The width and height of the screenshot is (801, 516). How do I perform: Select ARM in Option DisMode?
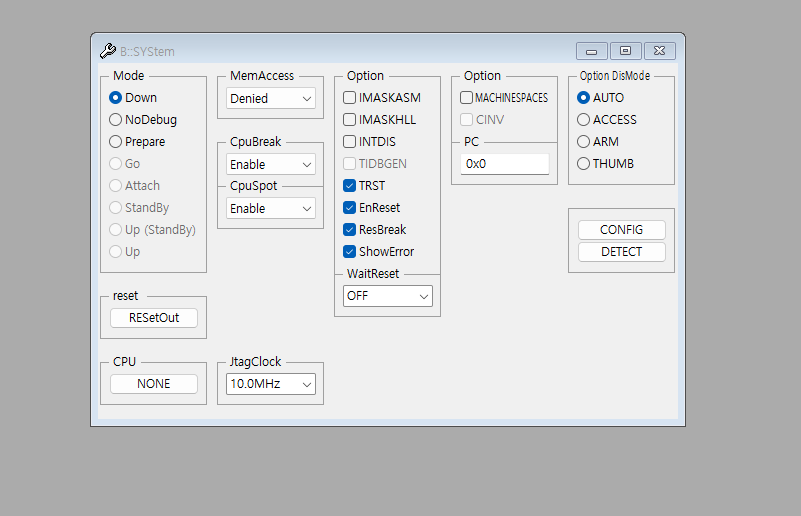[x=584, y=142]
